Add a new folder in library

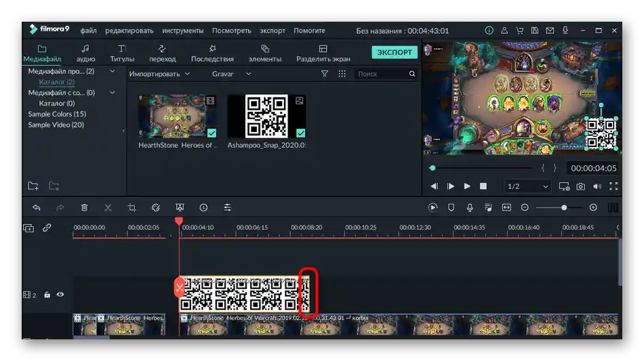click(x=33, y=186)
